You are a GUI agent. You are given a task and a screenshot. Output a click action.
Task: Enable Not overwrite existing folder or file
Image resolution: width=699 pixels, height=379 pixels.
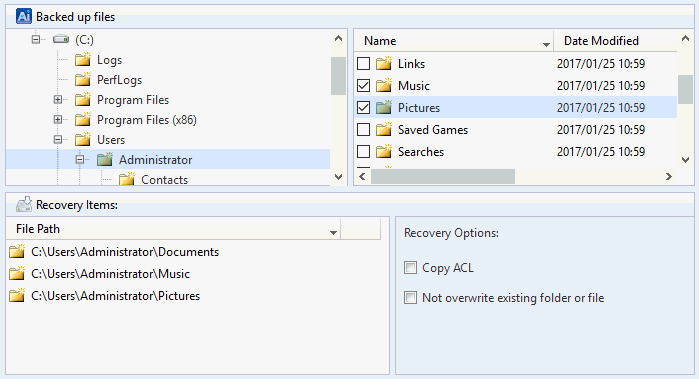coord(411,297)
